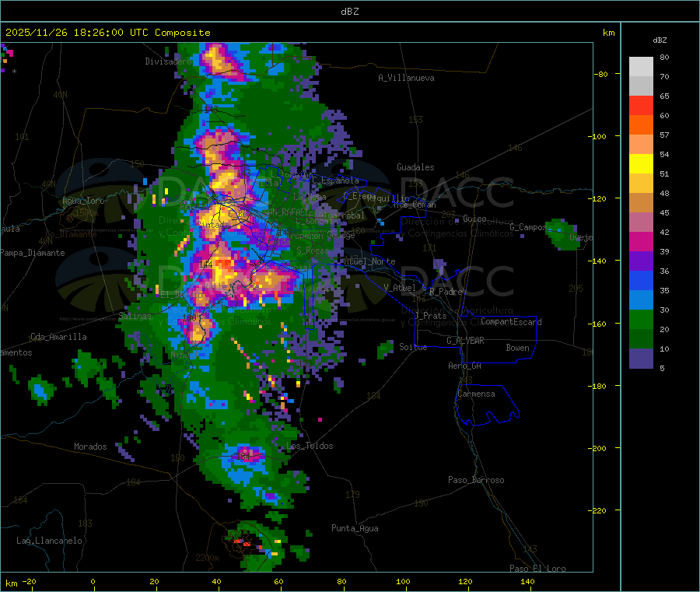Click the Morados place label
Viewport: 700px width, 592px height.
point(90,447)
